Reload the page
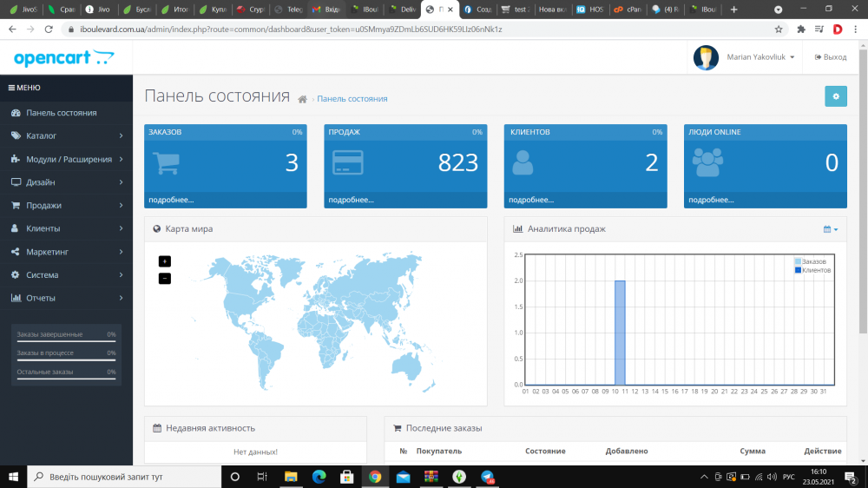 pos(49,30)
